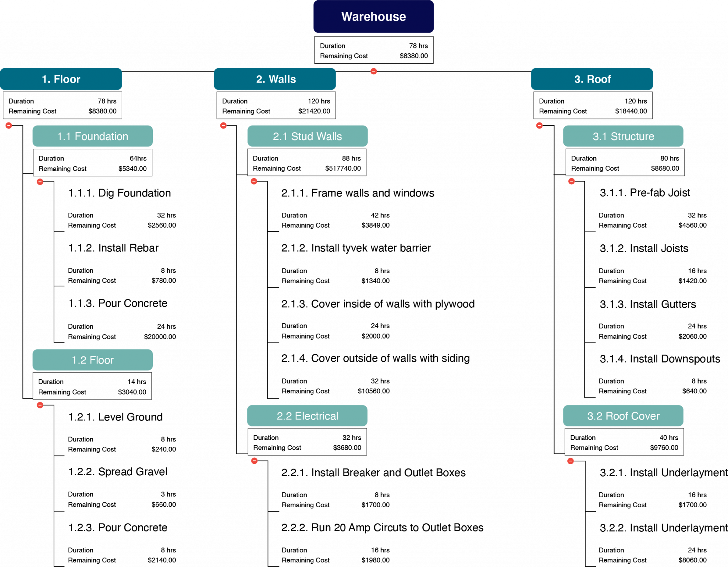This screenshot has height=567, width=728.
Task: Collapse the 2.2 Electrical node
Action: [255, 461]
